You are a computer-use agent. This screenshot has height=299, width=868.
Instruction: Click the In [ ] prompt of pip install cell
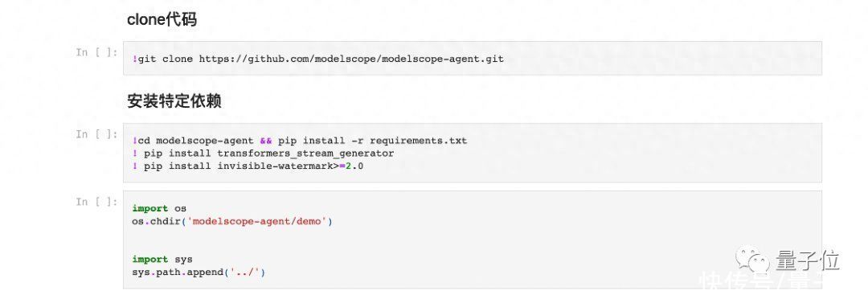tap(97, 134)
